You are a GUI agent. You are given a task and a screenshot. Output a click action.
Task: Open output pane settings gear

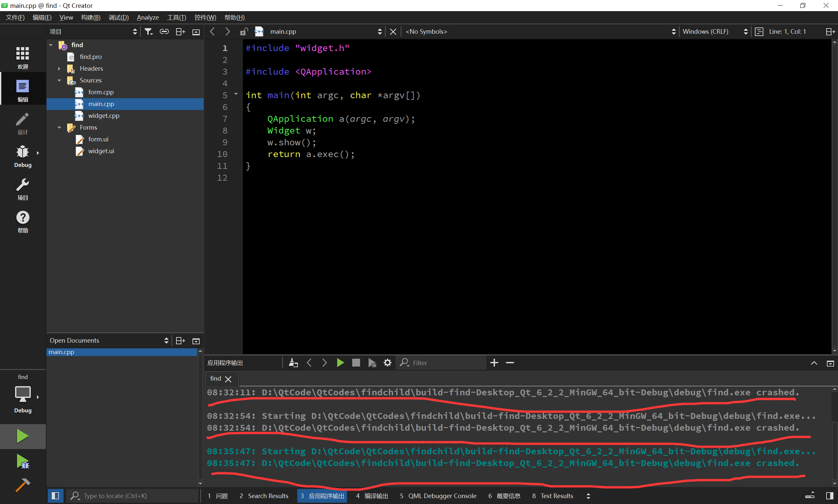click(x=387, y=363)
